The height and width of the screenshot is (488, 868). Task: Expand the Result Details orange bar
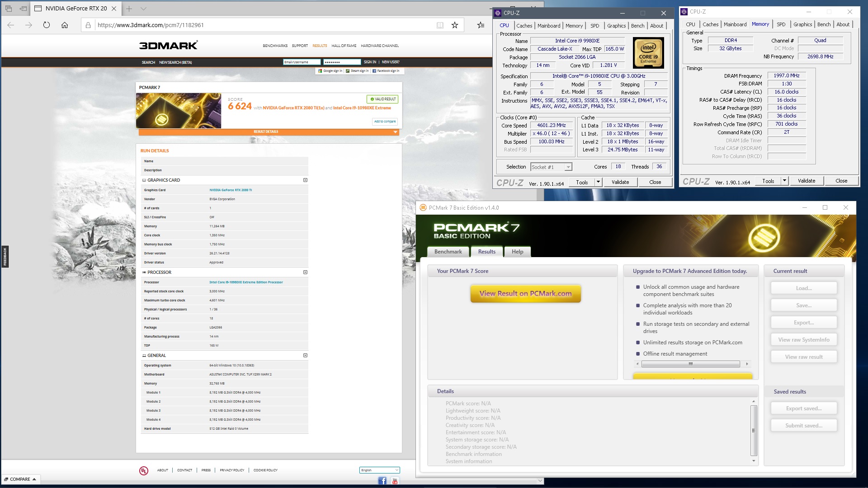[269, 132]
